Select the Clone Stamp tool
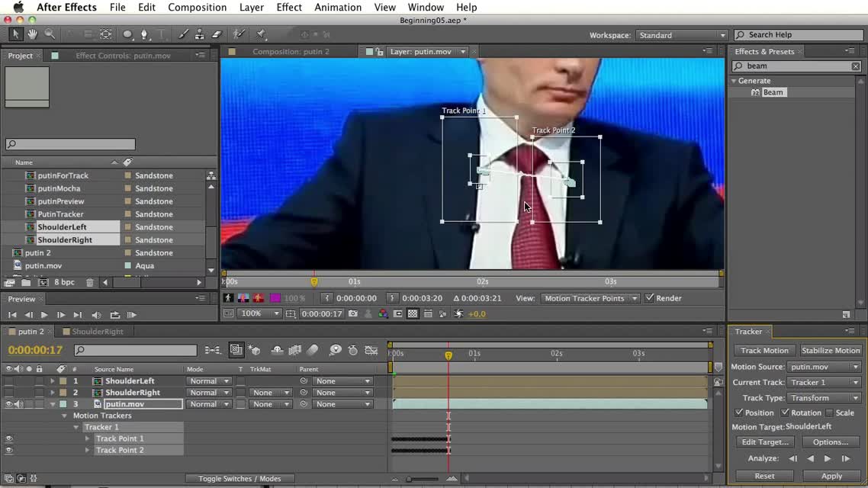The image size is (868, 488). pyautogui.click(x=199, y=34)
